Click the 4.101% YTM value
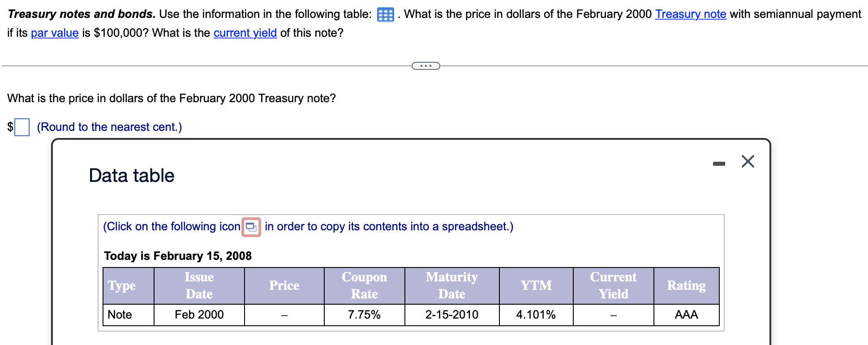The image size is (868, 345). tap(536, 315)
